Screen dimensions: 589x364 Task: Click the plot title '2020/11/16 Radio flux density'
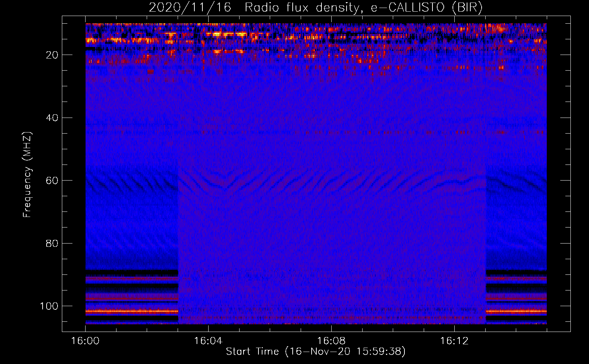[x=316, y=8]
